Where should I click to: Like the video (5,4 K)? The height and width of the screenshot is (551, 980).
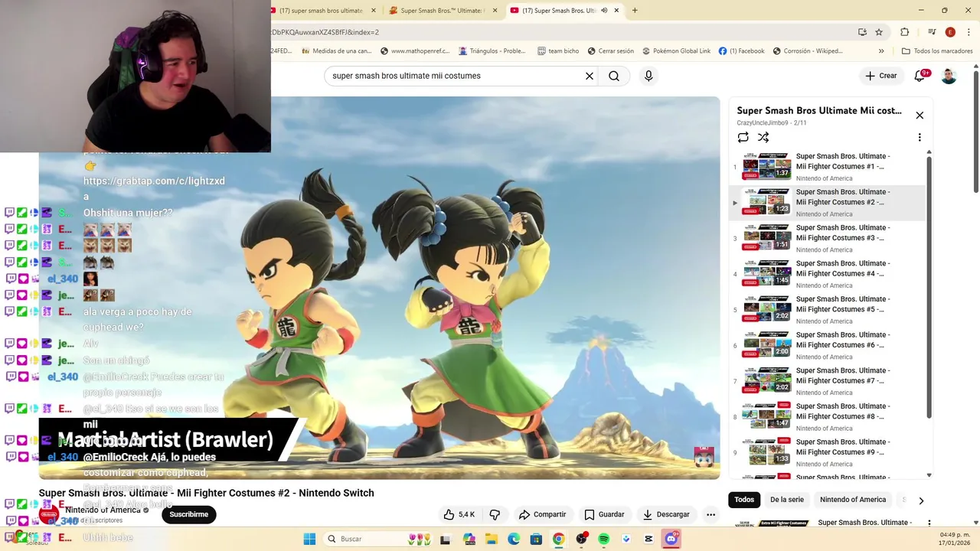[459, 514]
